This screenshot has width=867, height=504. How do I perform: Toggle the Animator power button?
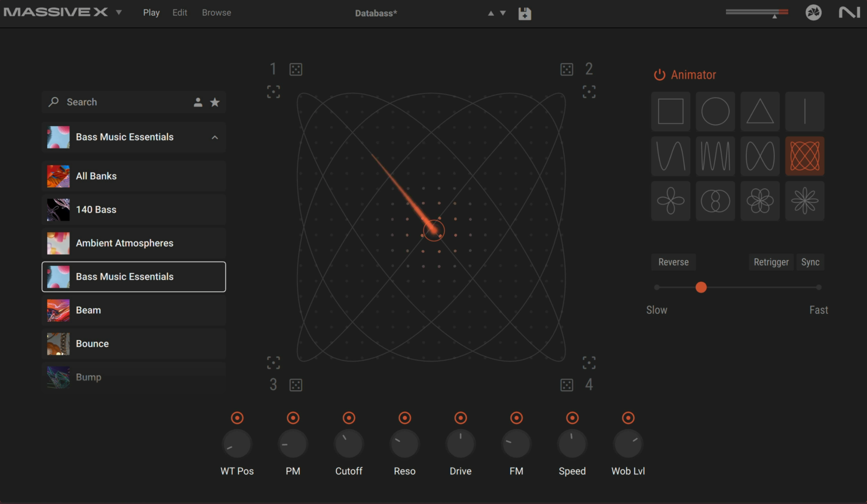659,75
